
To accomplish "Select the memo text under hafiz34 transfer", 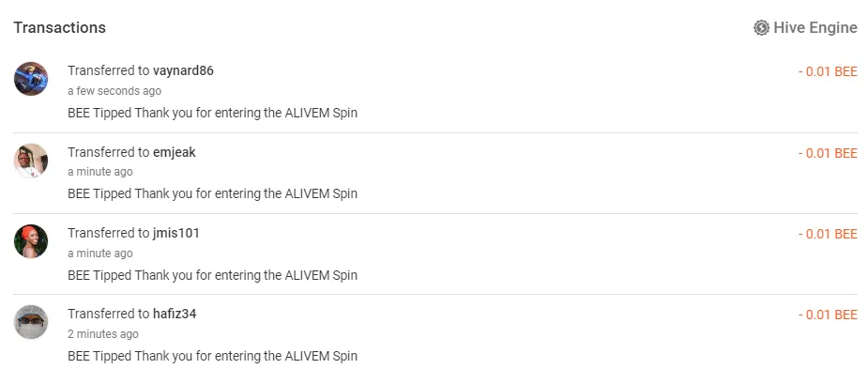I will [213, 356].
